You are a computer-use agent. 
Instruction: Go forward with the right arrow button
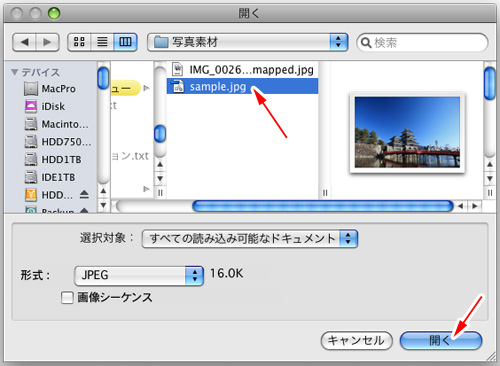(47, 42)
